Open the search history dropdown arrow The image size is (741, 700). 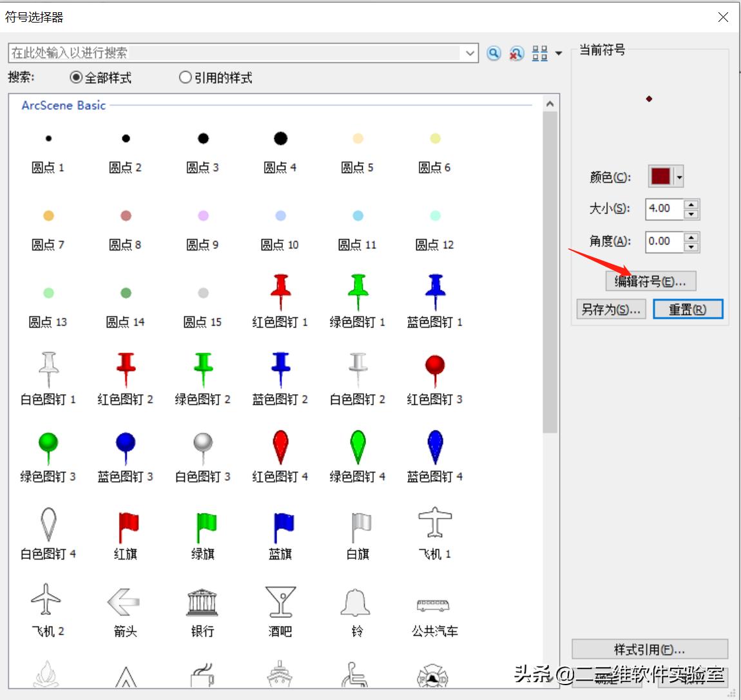point(470,53)
